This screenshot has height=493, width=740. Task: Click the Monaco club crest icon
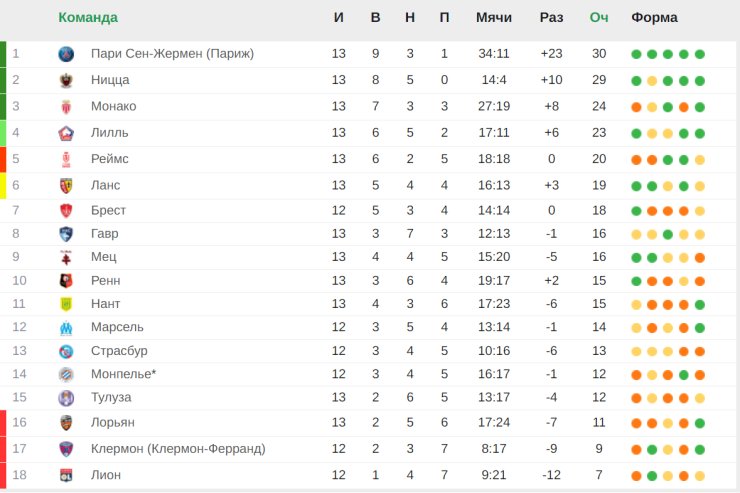pyautogui.click(x=66, y=107)
